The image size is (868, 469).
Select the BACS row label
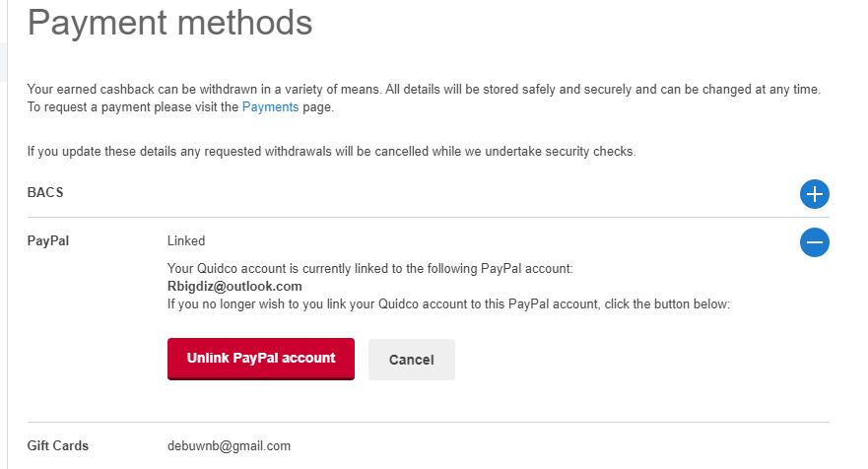[x=45, y=193]
